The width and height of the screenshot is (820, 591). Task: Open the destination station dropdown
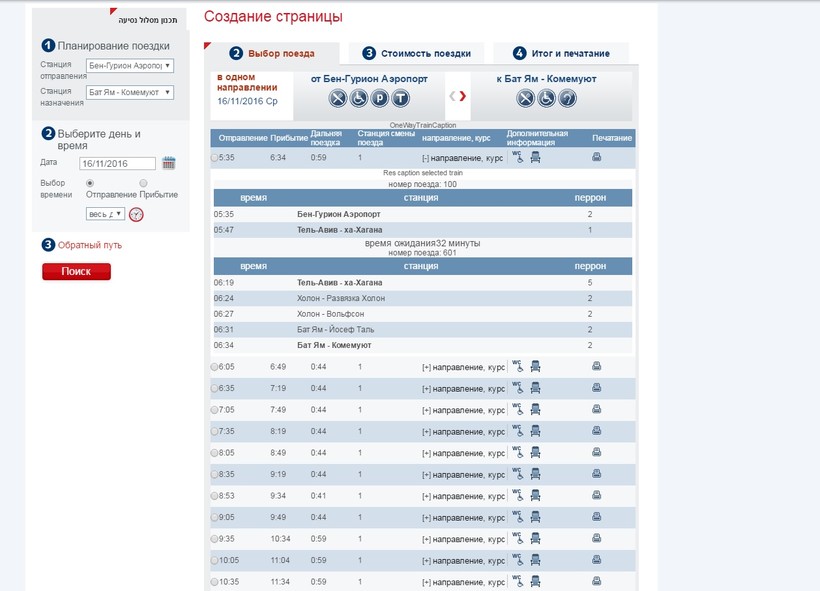[130, 92]
